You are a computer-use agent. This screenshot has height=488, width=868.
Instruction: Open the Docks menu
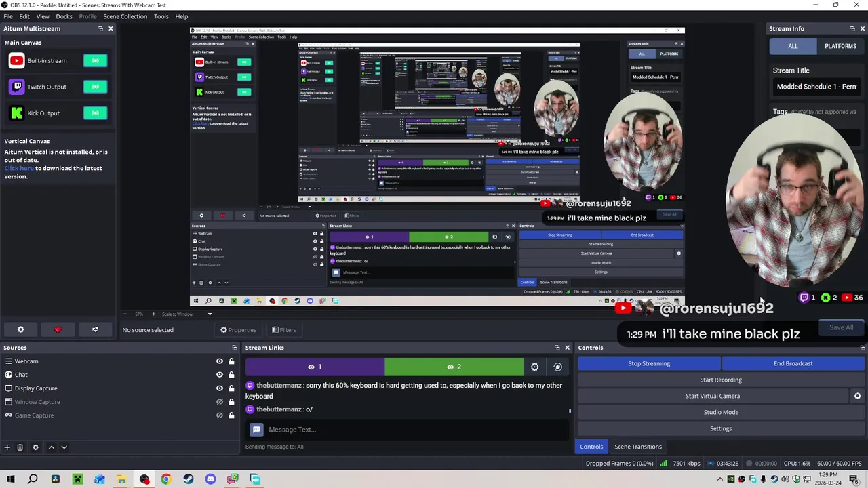(x=64, y=16)
